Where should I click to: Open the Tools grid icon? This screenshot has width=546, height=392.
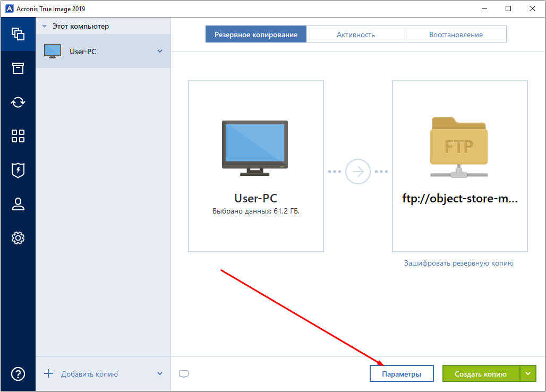click(18, 136)
